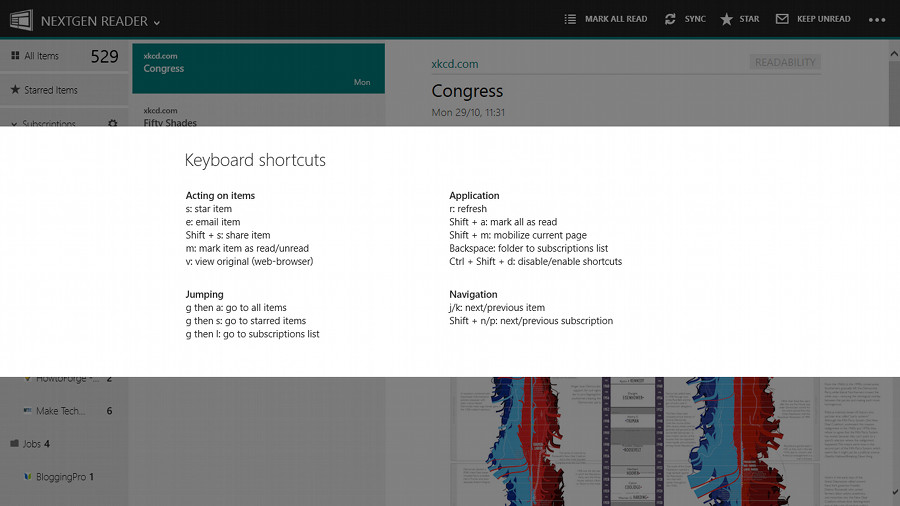Screen dimensions: 900x506
Task: Click the KEEP UNREAD label
Action: (x=824, y=19)
